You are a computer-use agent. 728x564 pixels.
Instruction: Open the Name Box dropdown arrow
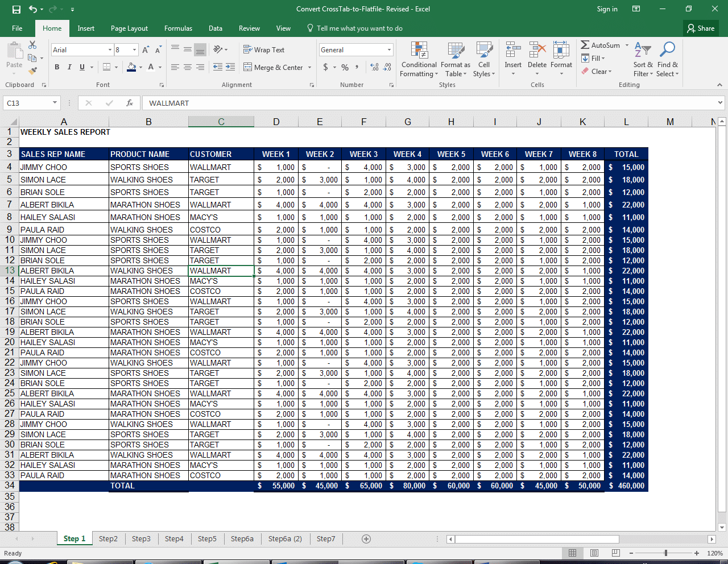coord(55,103)
